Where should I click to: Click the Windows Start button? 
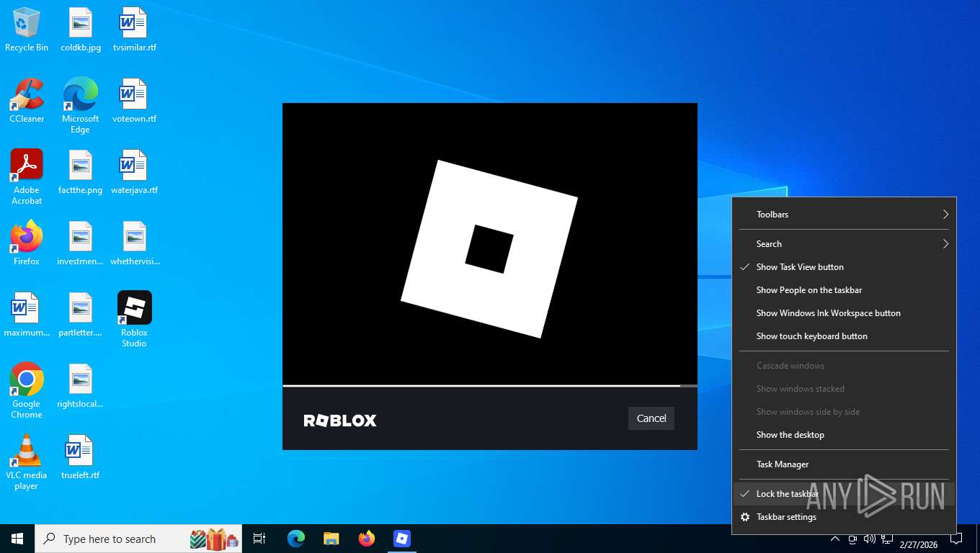[17, 539]
